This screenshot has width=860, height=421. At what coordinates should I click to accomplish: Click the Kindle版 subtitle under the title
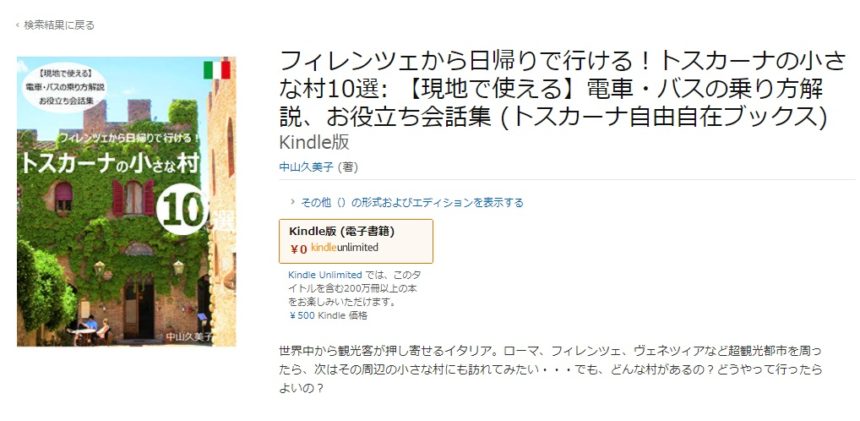coord(314,142)
